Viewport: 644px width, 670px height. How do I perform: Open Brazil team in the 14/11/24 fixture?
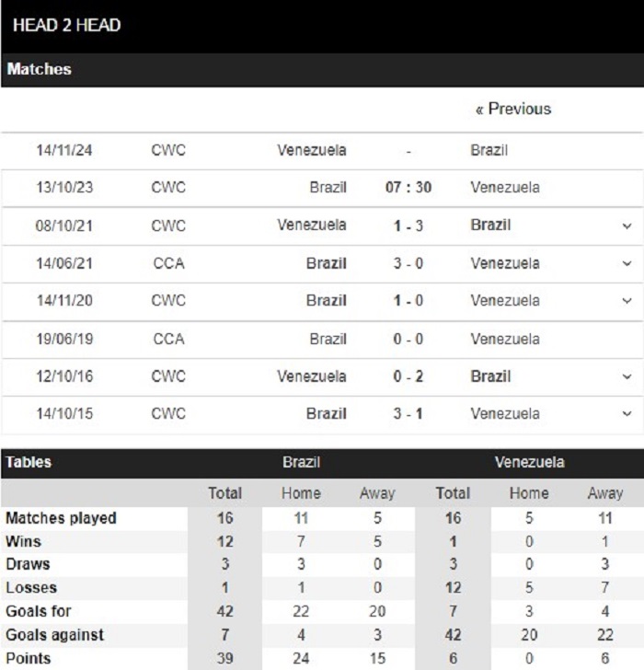(x=489, y=150)
